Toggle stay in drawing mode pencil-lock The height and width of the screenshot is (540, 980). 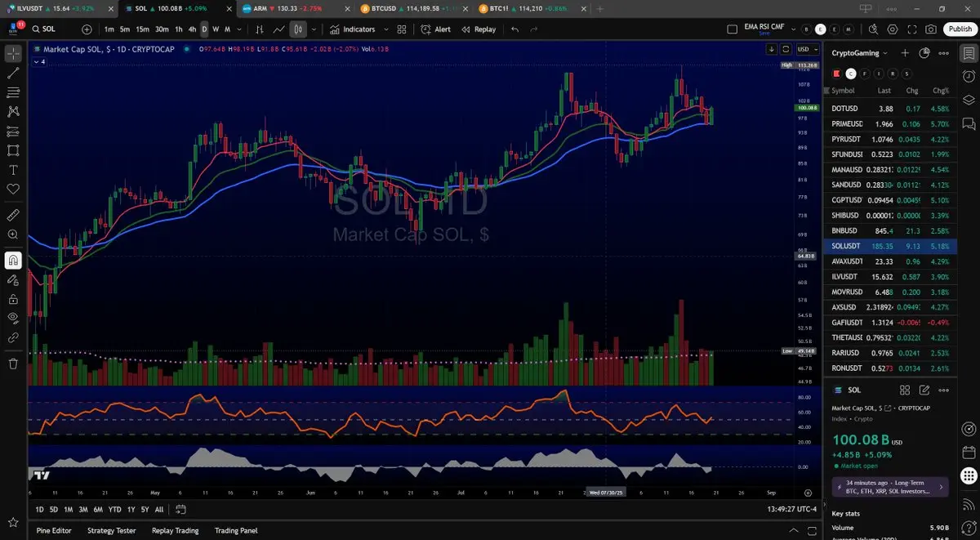click(x=13, y=279)
